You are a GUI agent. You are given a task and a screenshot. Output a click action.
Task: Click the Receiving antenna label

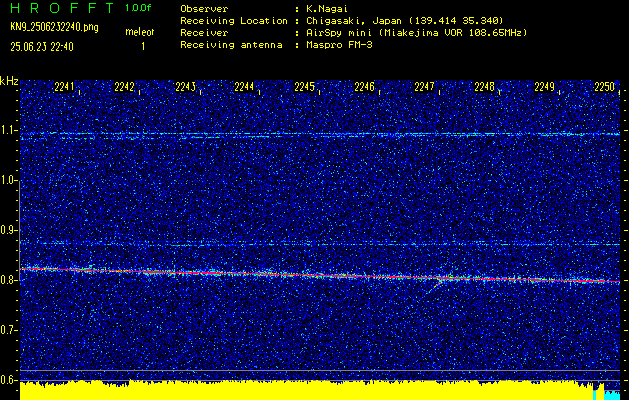click(x=231, y=45)
